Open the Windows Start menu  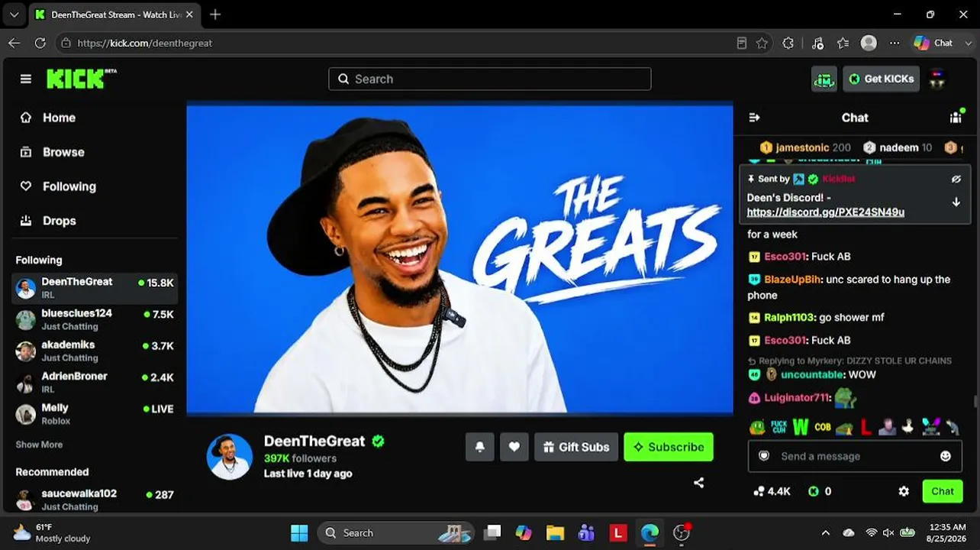point(299,532)
